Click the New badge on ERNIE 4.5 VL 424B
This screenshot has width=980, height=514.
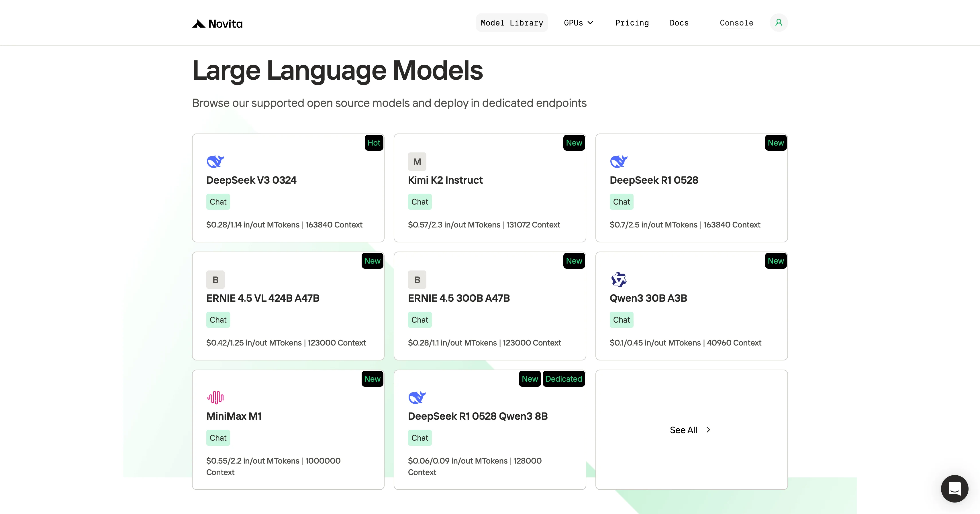373,261
